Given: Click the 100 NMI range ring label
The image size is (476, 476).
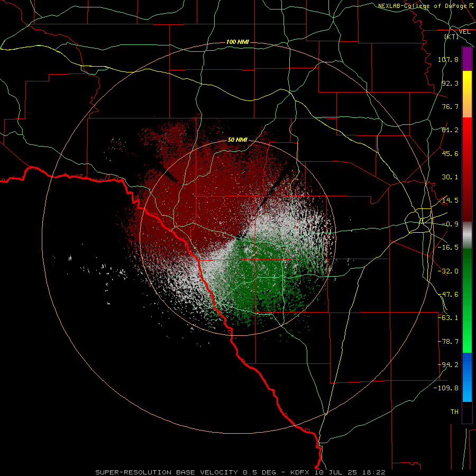Looking at the screenshot, I should coord(237,42).
